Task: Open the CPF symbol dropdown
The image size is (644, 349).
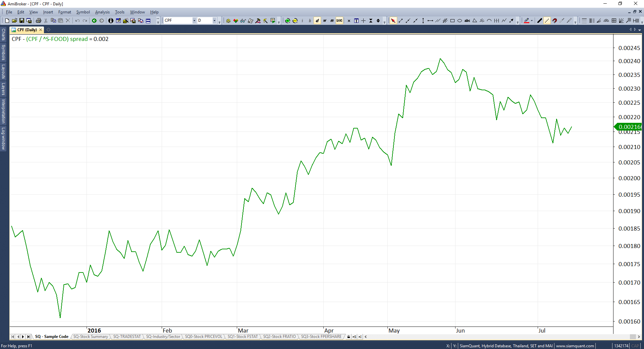Action: (194, 21)
